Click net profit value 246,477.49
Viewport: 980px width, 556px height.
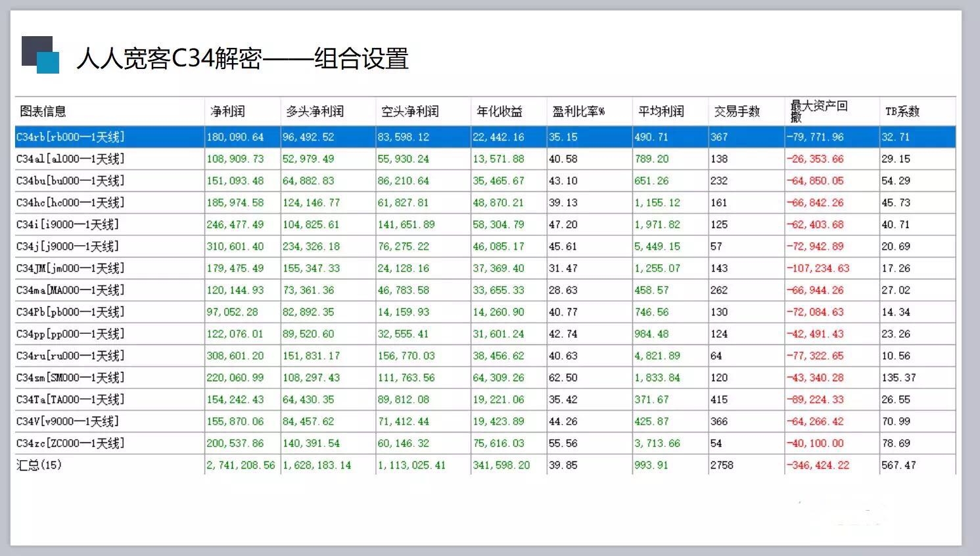click(235, 225)
